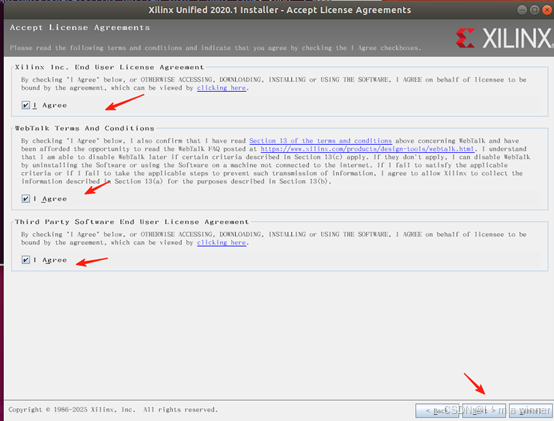
Task: Open the xilinx.com webtalk.html URL link
Action: click(367, 149)
